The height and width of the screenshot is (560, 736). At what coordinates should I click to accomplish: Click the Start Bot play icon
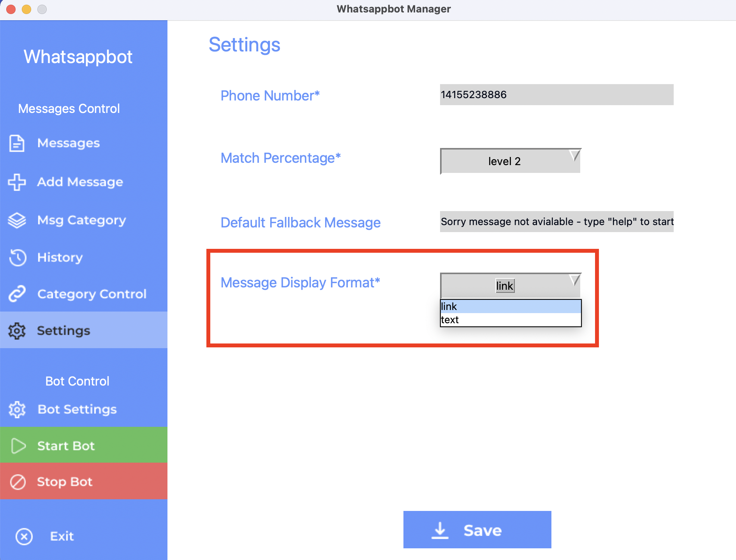click(x=18, y=446)
